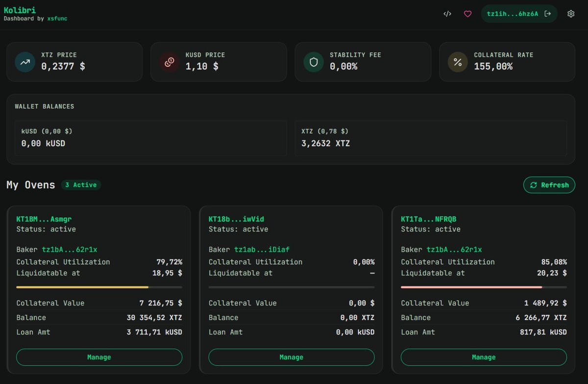Image resolution: width=588 pixels, height=384 pixels.
Task: Click the collateral rate value 155,00%
Action: pos(493,66)
